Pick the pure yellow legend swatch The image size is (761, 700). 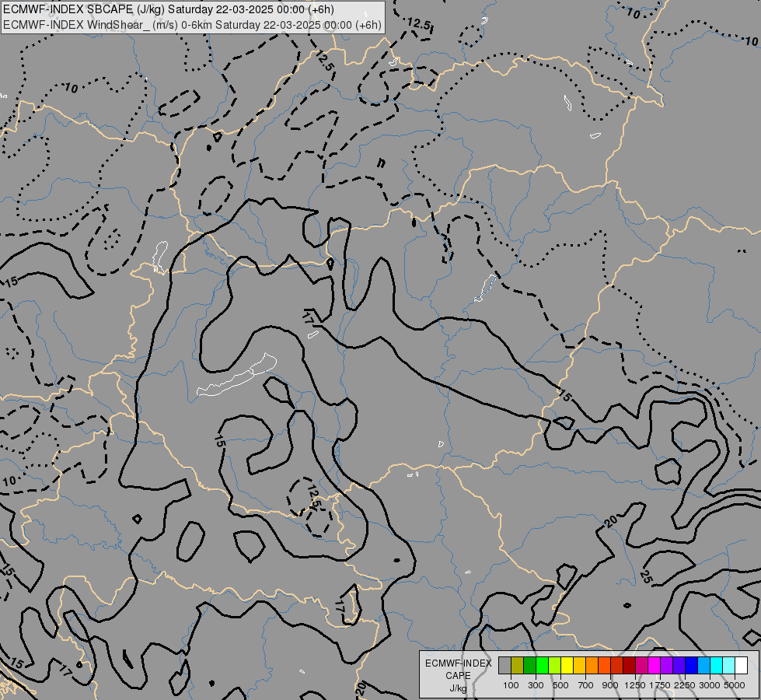(x=567, y=665)
